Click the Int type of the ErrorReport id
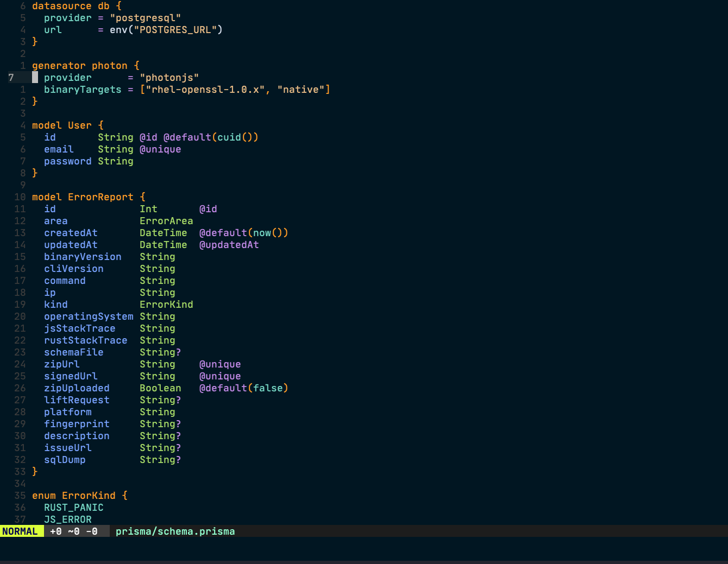Viewport: 728px width, 564px height. (148, 209)
